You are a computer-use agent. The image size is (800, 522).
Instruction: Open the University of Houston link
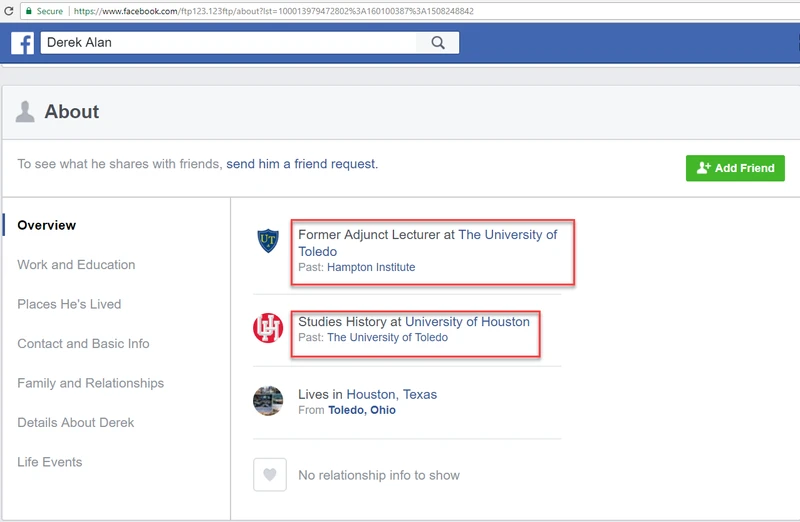pyautogui.click(x=467, y=321)
